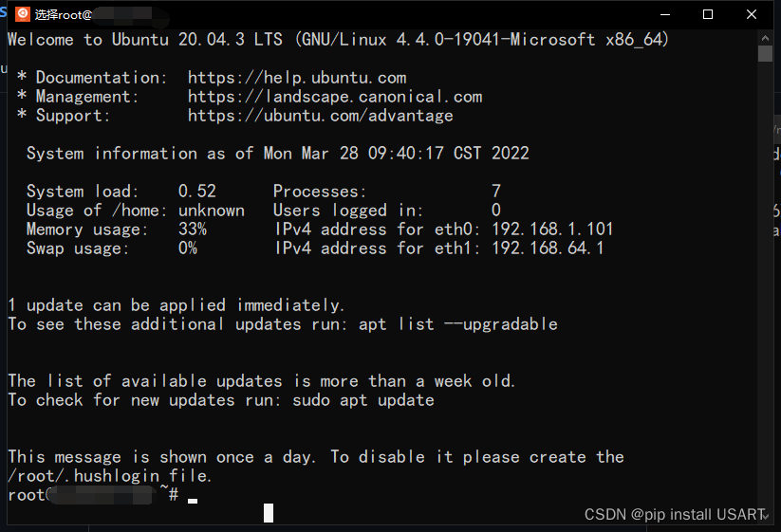
Task: Maximize the terminal window
Action: pyautogui.click(x=708, y=14)
